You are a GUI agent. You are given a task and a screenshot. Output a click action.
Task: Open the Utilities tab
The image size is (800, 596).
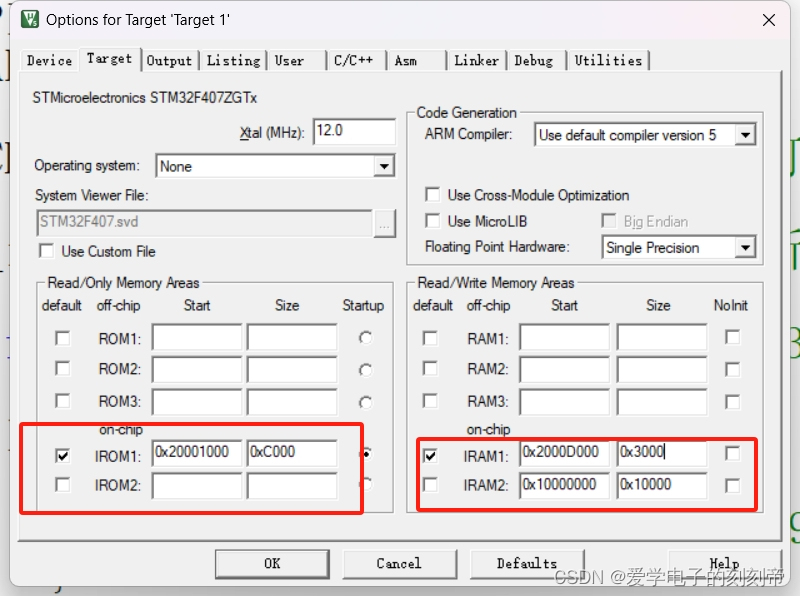tap(608, 61)
